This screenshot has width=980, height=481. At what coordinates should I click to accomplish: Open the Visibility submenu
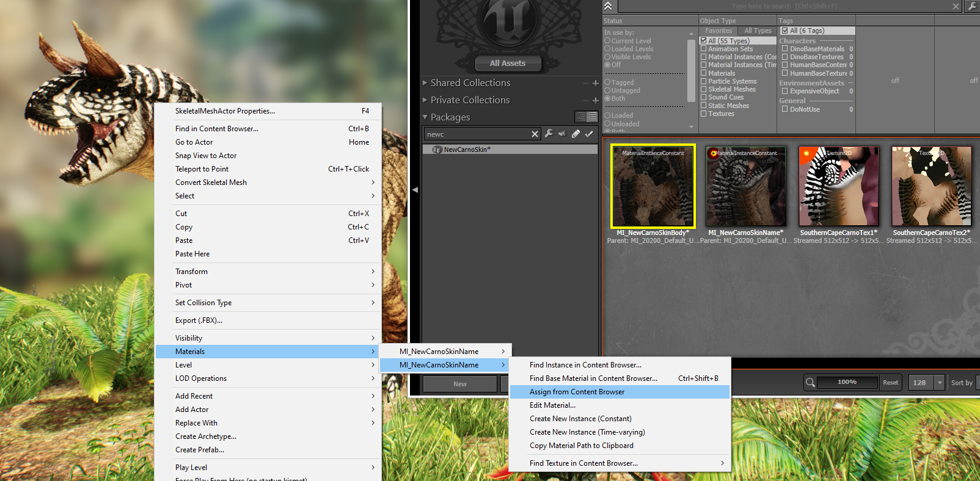269,338
